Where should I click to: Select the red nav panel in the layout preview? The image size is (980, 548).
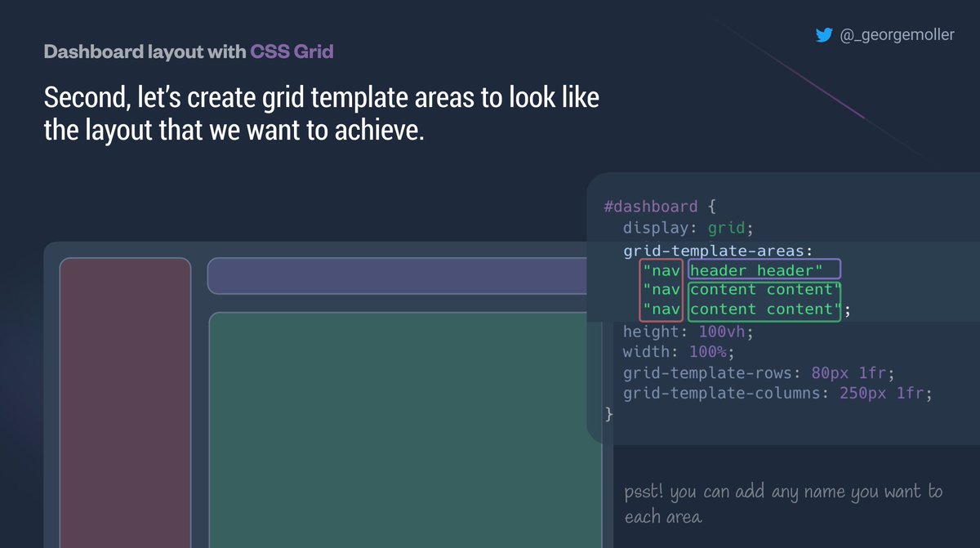125,403
